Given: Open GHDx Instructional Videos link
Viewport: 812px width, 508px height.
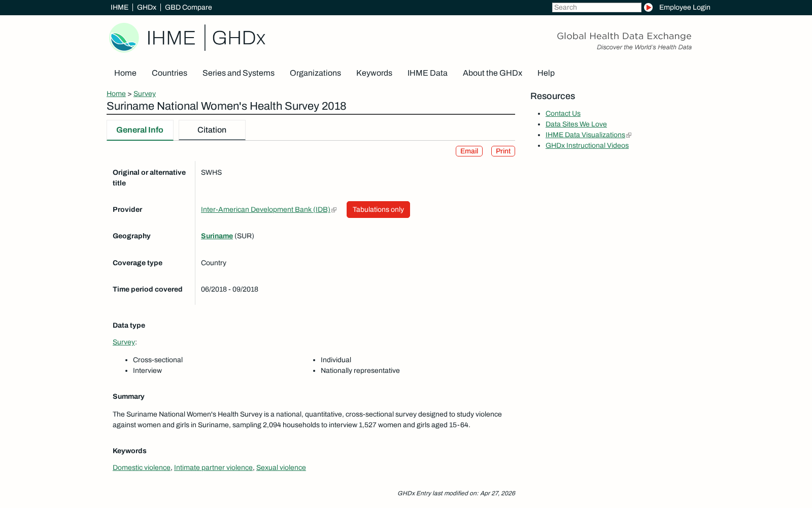Looking at the screenshot, I should tap(587, 146).
